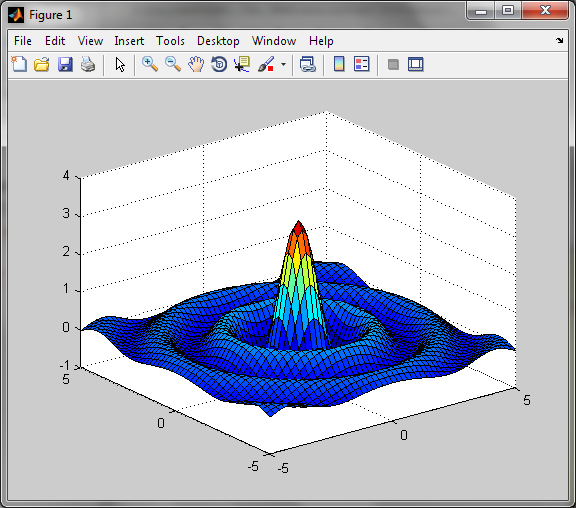Show plot tools and dock figure

click(416, 64)
